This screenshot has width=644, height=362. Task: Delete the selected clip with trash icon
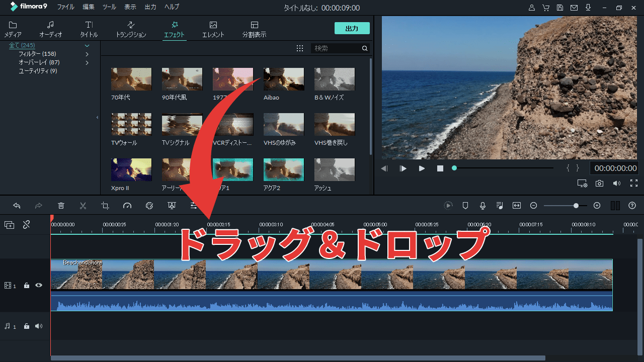tap(61, 206)
